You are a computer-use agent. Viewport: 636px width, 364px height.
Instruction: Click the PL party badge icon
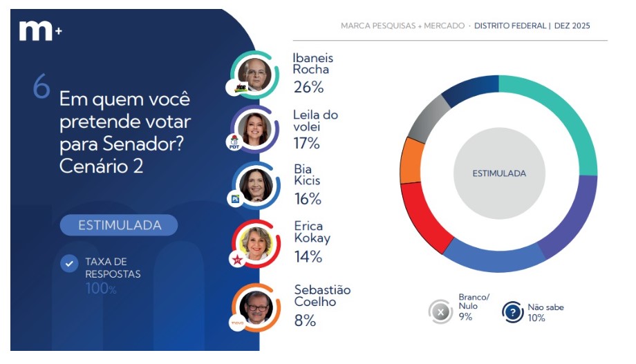coord(234,200)
